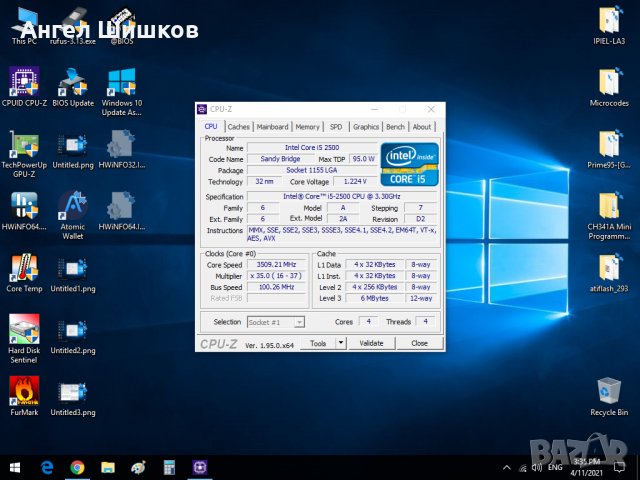Open Untitled1.png desktop file
The image size is (640, 480).
73,273
